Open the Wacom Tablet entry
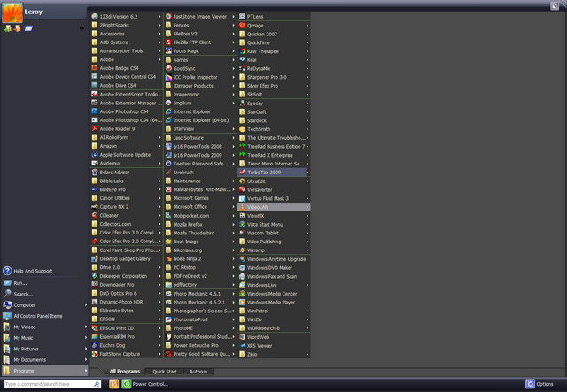Image resolution: width=567 pixels, height=392 pixels. point(274,233)
